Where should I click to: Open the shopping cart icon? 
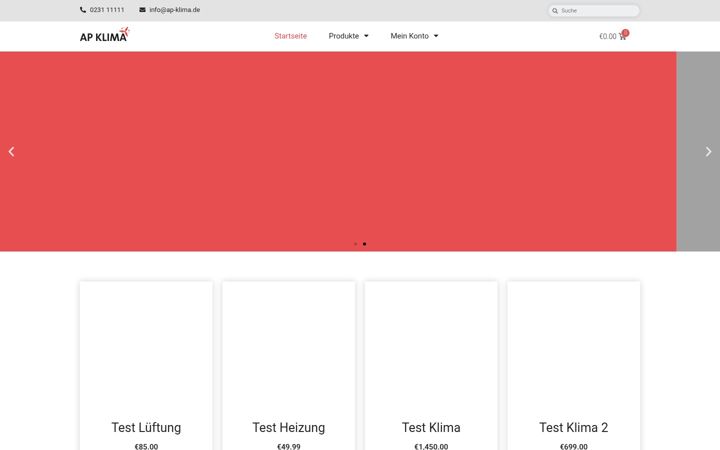tap(623, 36)
